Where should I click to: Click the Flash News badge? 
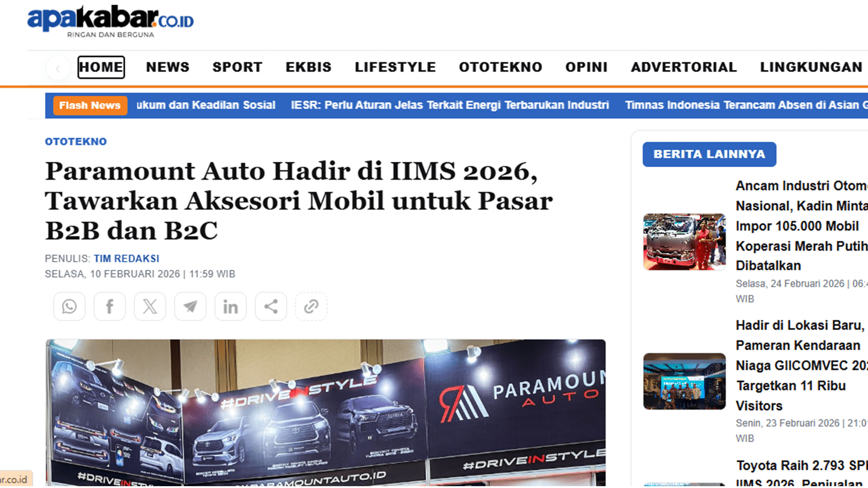click(90, 105)
